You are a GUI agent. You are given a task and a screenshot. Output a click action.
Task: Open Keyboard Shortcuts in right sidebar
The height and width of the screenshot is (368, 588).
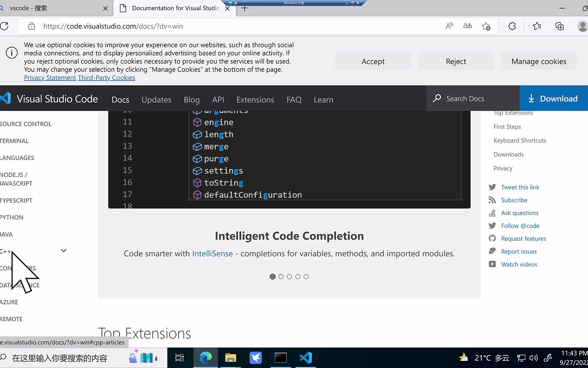tap(520, 140)
